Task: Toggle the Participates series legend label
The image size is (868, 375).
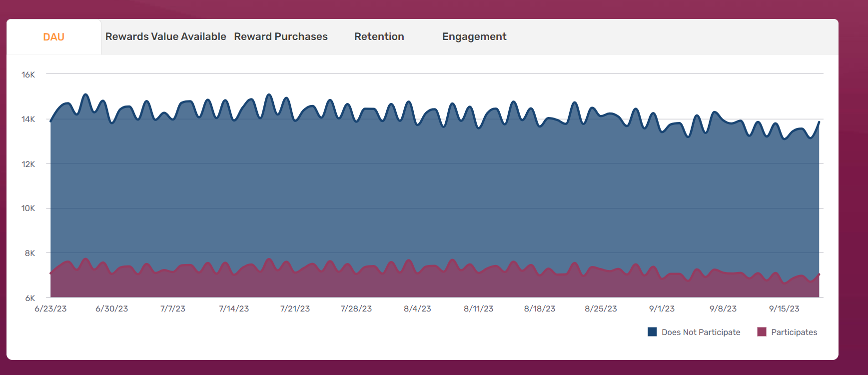Action: 794,332
